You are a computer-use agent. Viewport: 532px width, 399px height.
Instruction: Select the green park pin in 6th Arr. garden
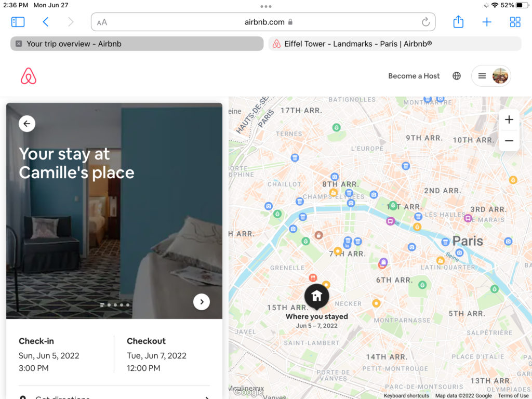pyautogui.click(x=422, y=285)
